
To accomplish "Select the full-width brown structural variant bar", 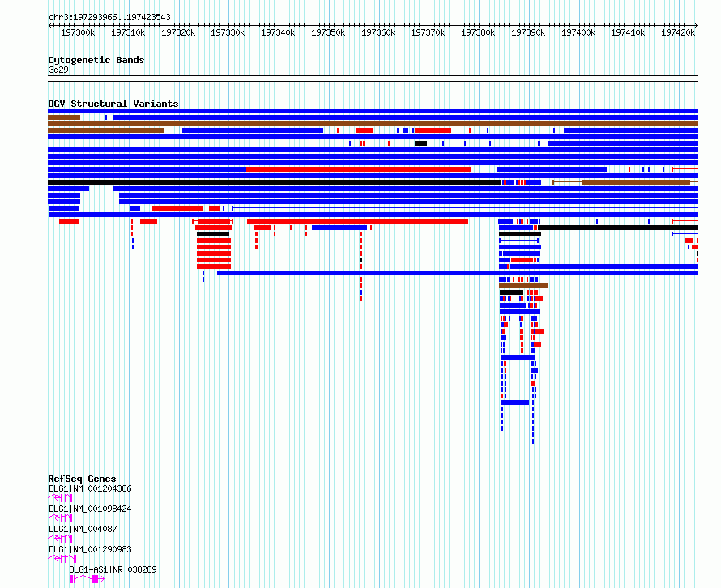I will tap(373, 124).
